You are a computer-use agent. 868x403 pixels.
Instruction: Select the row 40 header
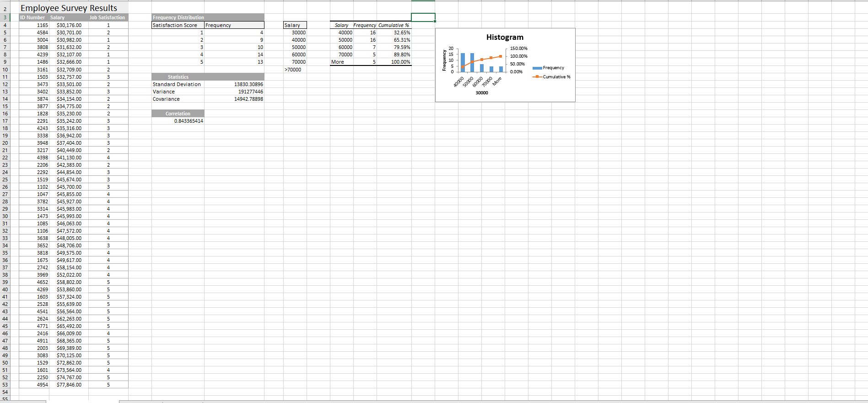pyautogui.click(x=5, y=289)
